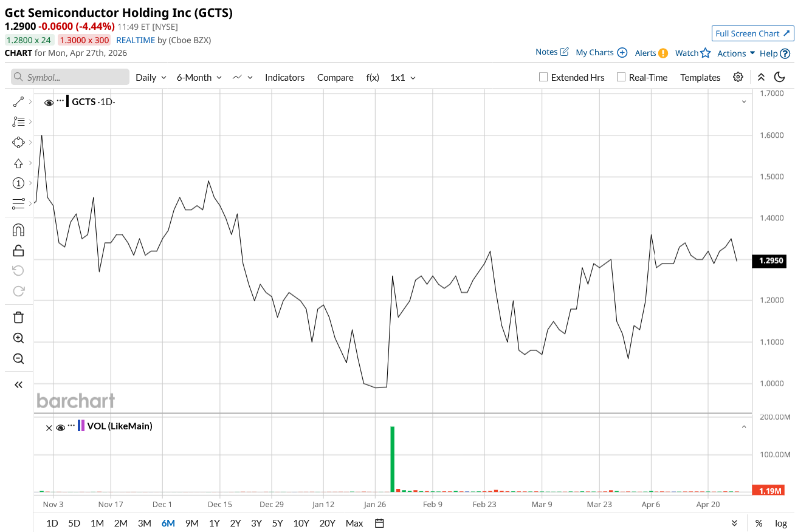Open the Help question mark
This screenshot has width=795, height=532.
pyautogui.click(x=785, y=53)
